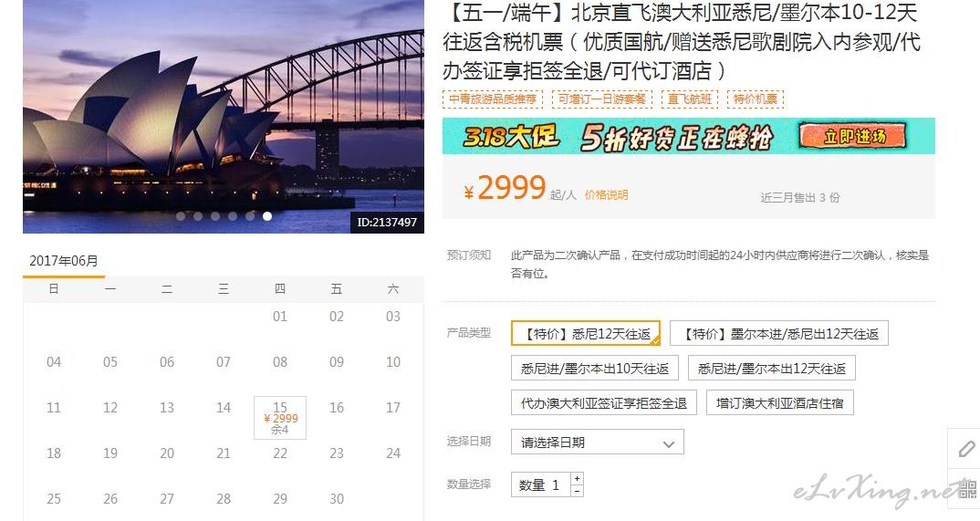Select 增订澳大利亚酒店住宿 option
The width and height of the screenshot is (980, 521).
[779, 402]
